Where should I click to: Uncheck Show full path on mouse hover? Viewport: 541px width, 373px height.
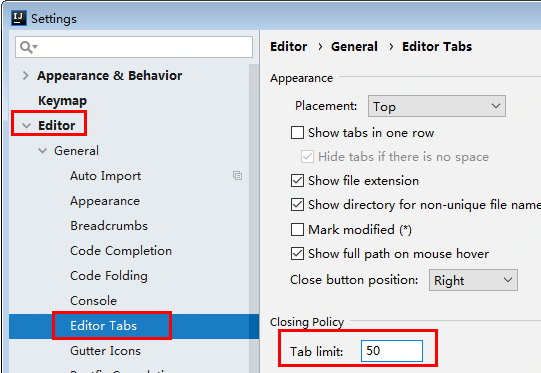point(297,254)
